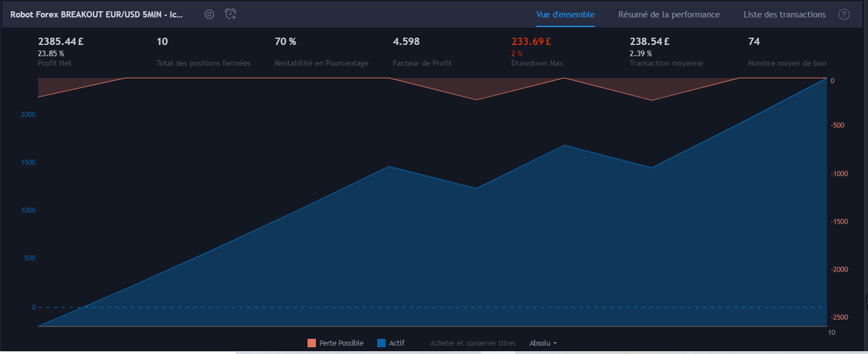Open Résumé de la performance tab

pyautogui.click(x=669, y=15)
